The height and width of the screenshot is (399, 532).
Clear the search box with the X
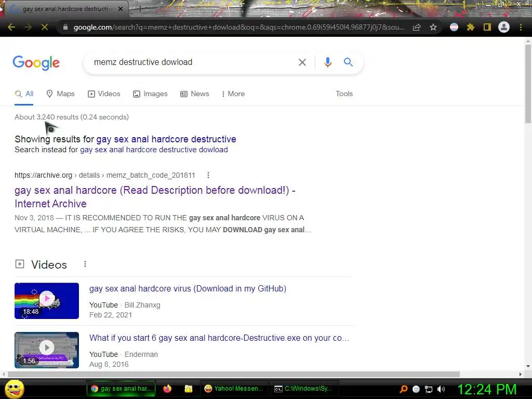302,62
